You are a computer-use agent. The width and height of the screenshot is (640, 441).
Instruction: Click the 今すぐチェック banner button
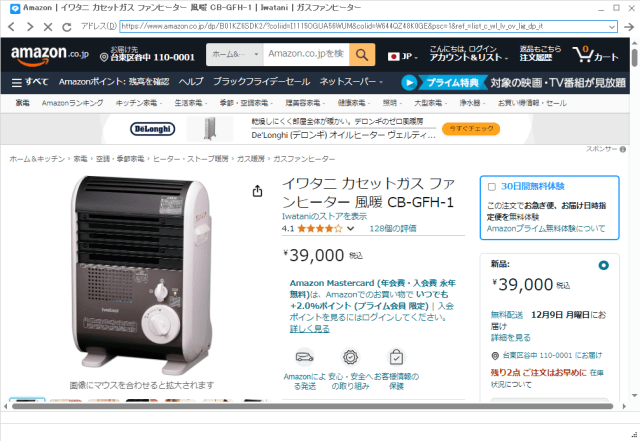click(471, 129)
